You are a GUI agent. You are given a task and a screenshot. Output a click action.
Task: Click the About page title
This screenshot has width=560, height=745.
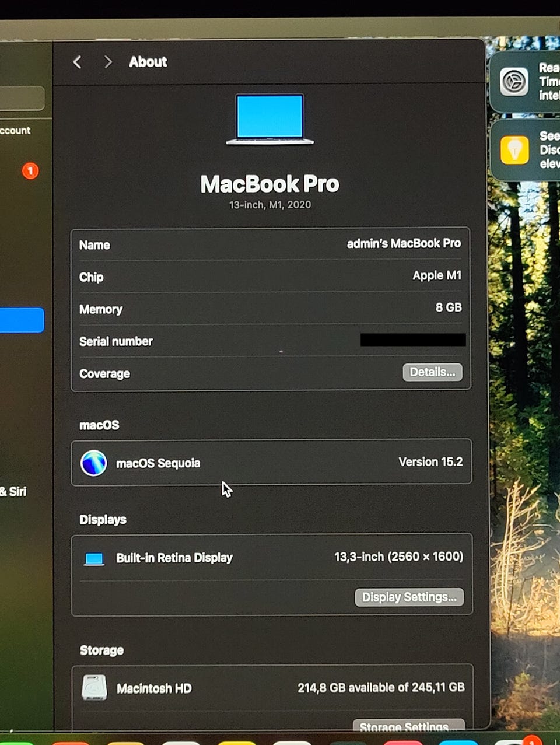coord(148,62)
